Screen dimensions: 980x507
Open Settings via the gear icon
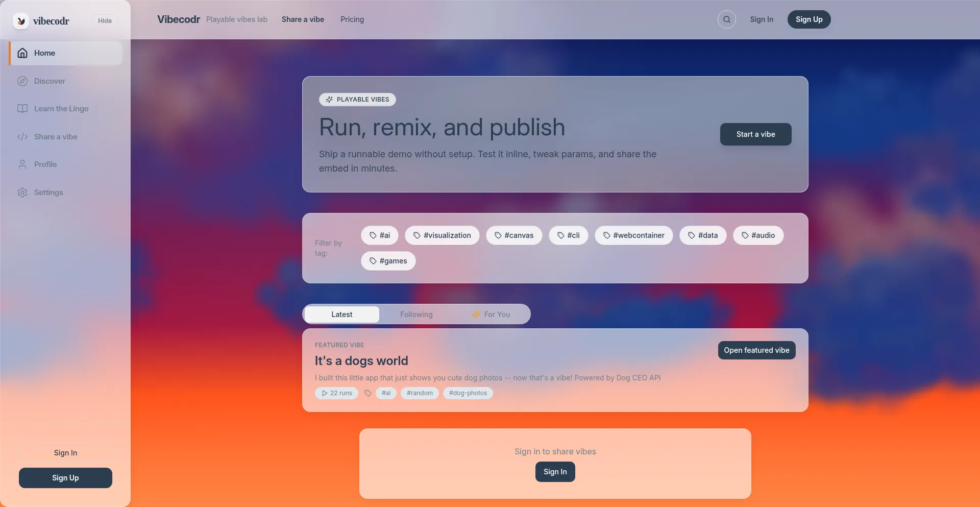coord(22,192)
